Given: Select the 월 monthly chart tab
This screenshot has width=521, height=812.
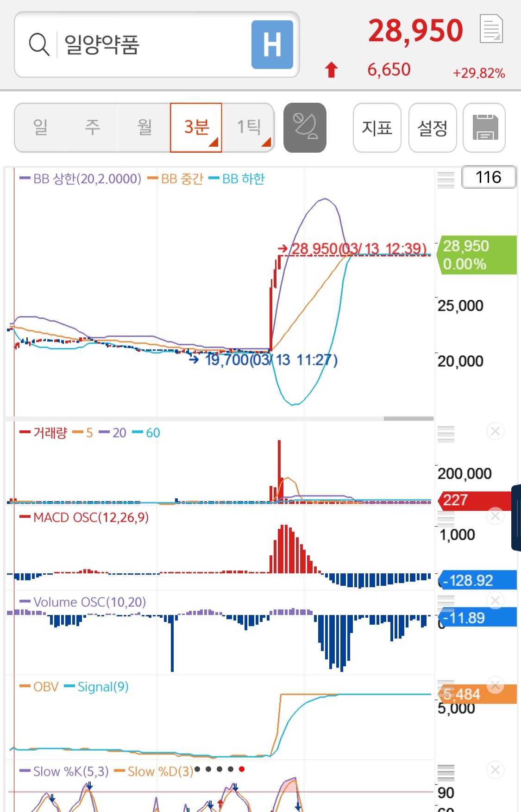Looking at the screenshot, I should (144, 127).
